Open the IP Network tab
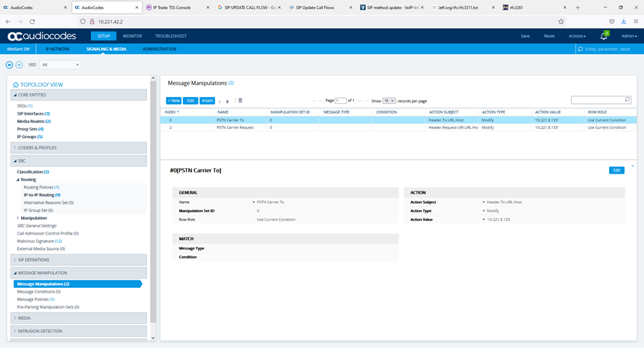This screenshot has height=348, width=644. tap(57, 49)
